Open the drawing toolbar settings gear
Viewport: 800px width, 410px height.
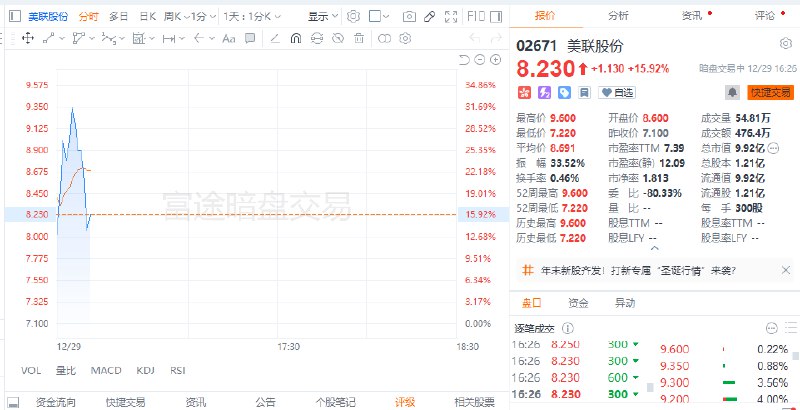tap(405, 38)
